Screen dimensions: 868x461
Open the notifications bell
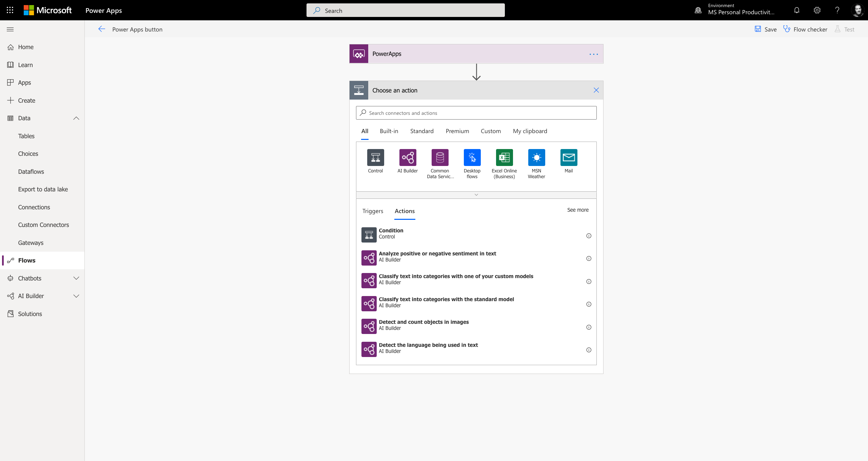click(796, 10)
